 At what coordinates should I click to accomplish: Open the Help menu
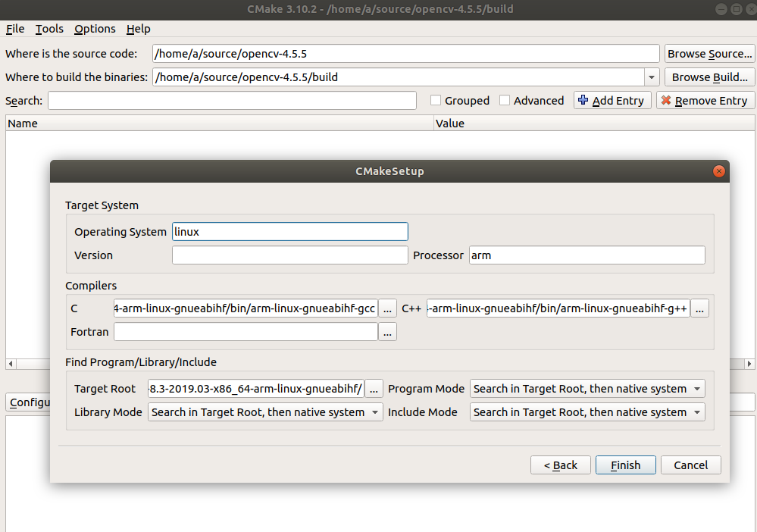tap(138, 29)
